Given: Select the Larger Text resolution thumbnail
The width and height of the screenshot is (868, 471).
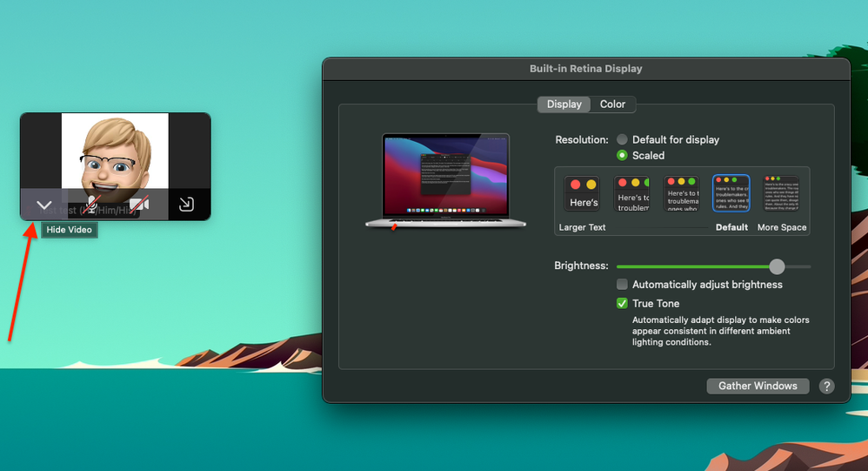Looking at the screenshot, I should [582, 193].
